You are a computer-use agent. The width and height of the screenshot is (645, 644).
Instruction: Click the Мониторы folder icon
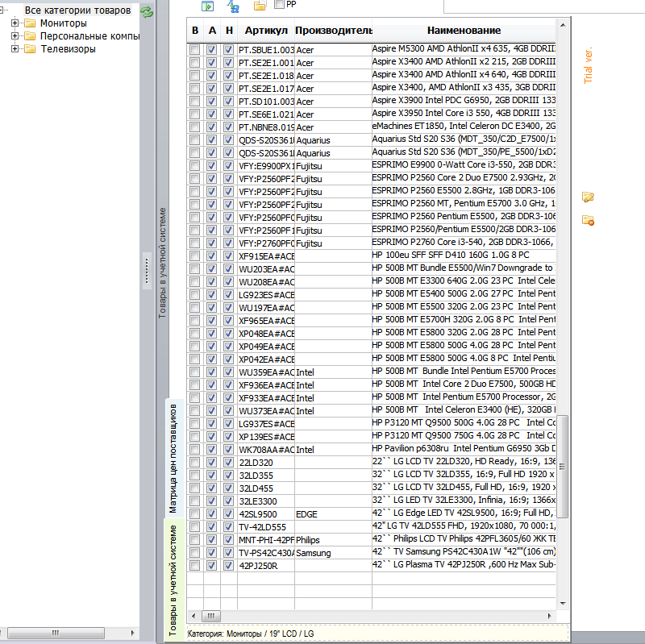30,23
